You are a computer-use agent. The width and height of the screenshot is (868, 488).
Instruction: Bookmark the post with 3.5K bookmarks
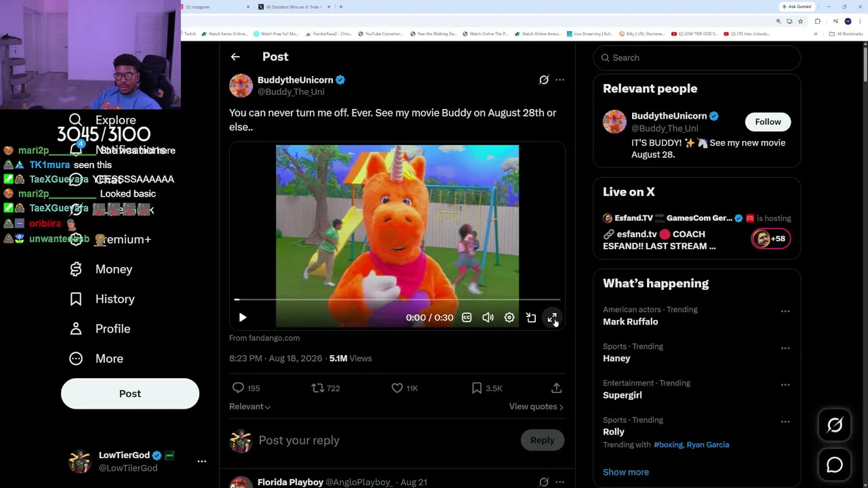[477, 388]
